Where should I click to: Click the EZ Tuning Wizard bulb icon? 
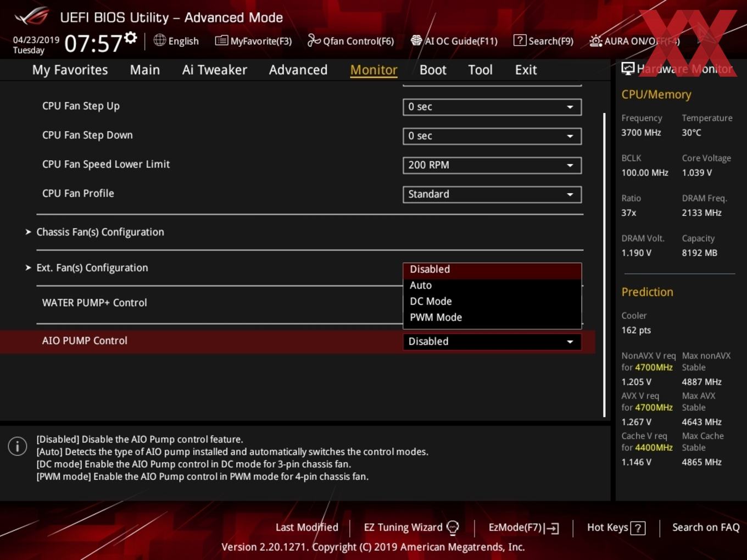(x=453, y=528)
